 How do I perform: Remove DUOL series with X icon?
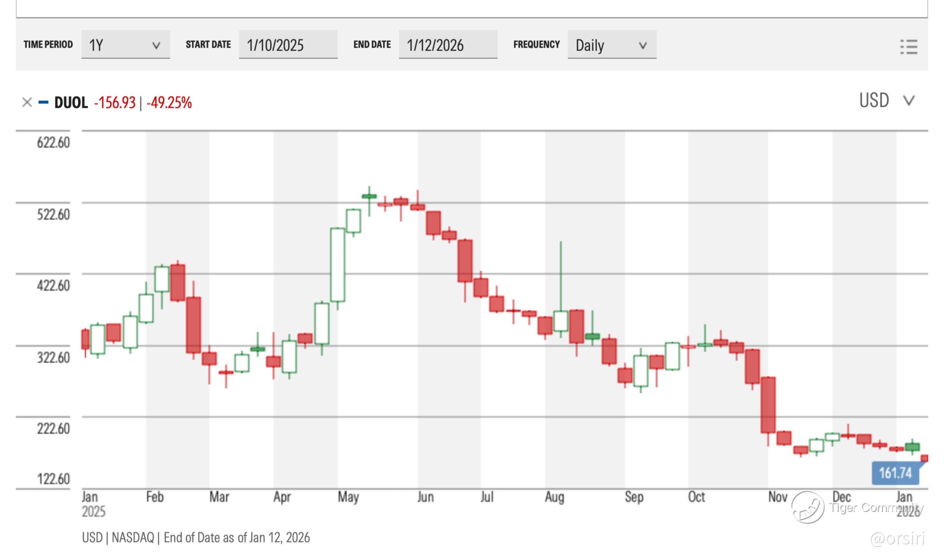point(27,102)
